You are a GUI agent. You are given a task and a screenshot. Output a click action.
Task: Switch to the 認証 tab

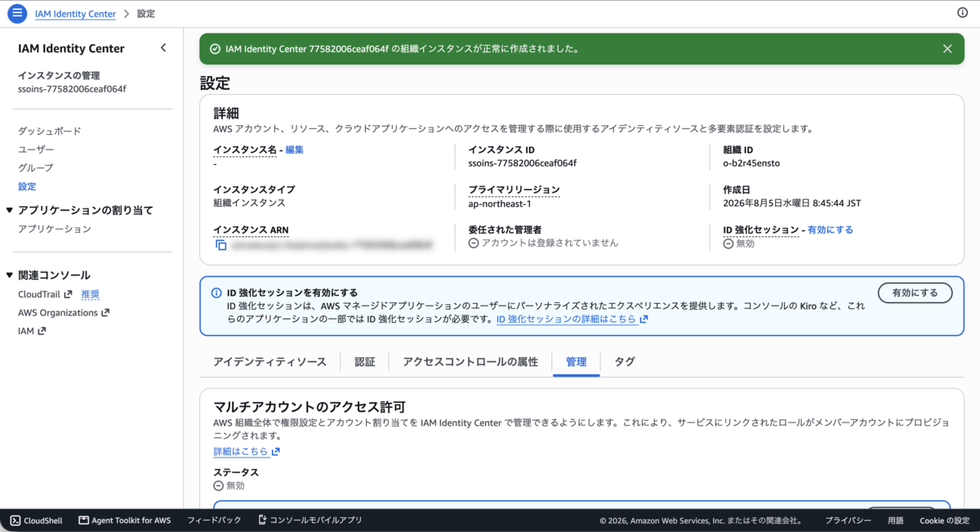pyautogui.click(x=365, y=362)
